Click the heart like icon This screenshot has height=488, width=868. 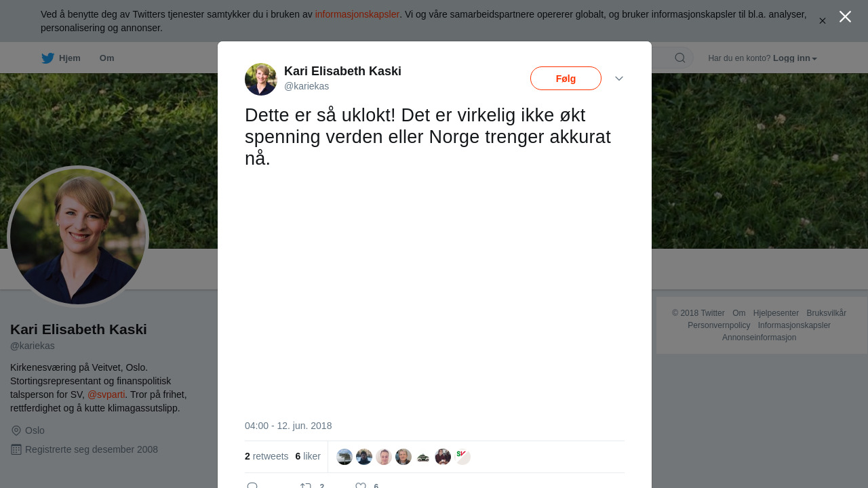click(361, 485)
